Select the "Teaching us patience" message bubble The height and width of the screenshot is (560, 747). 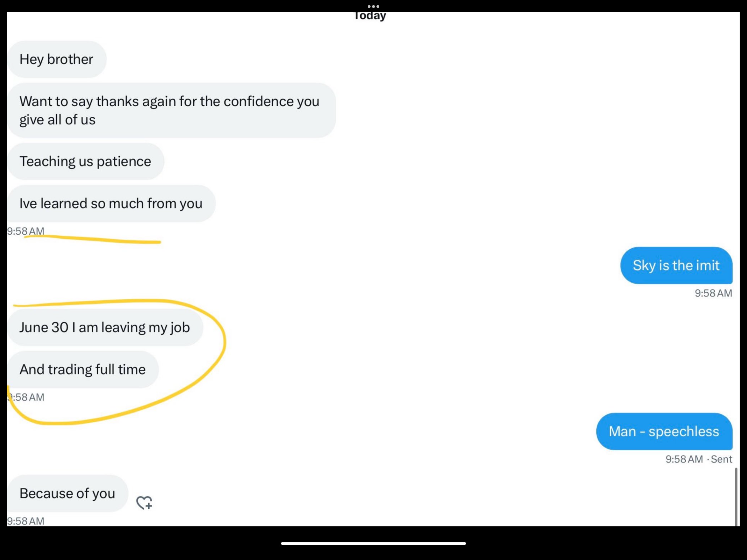pos(85,161)
